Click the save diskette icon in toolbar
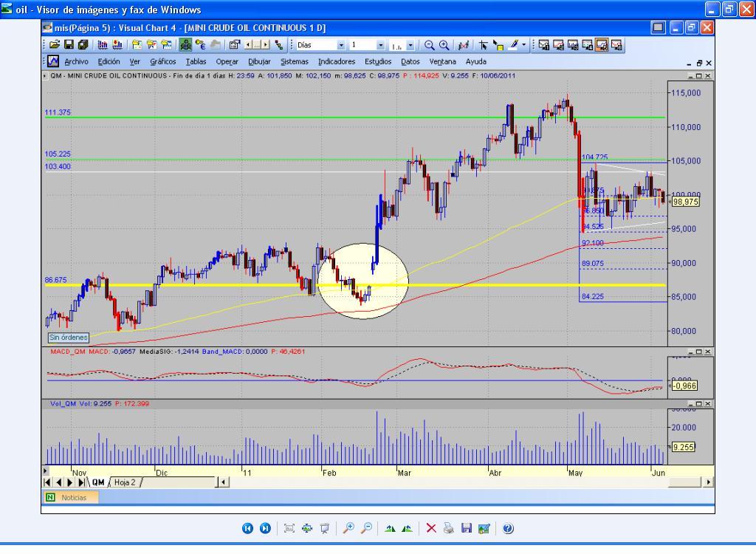756x554 pixels. pos(69,45)
